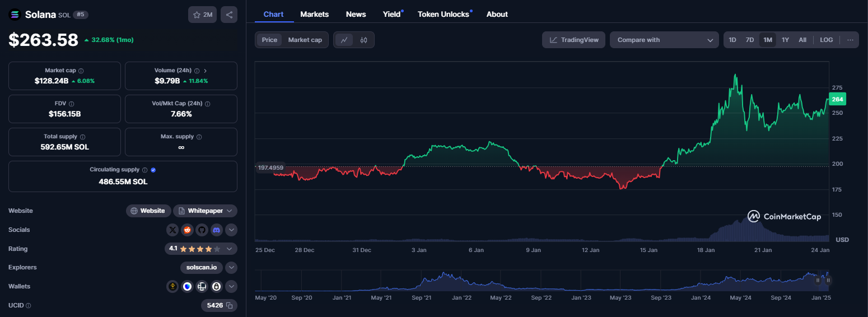Show Market cap info tooltip icon
Screen dimensions: 868x317
[81, 71]
